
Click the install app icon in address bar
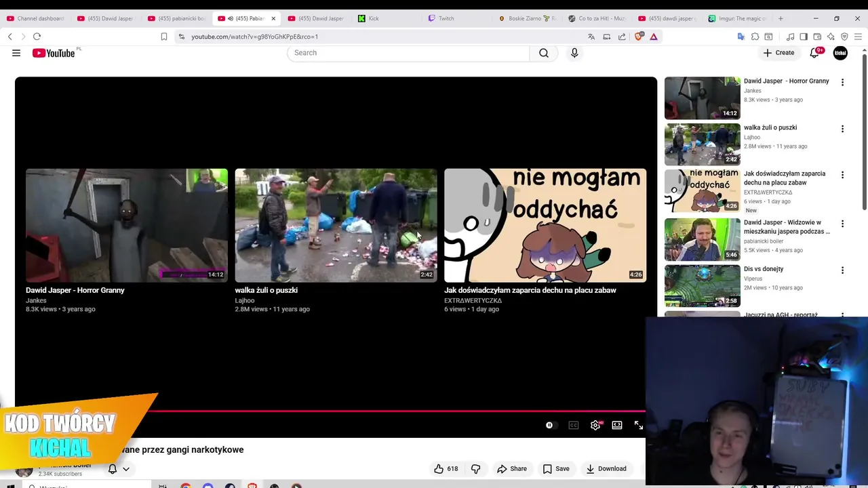pyautogui.click(x=607, y=37)
